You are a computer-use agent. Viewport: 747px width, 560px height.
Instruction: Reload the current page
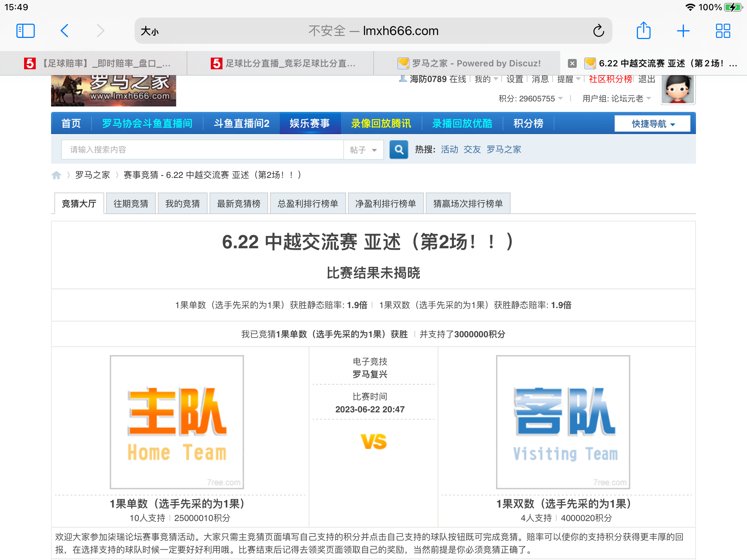(x=598, y=31)
